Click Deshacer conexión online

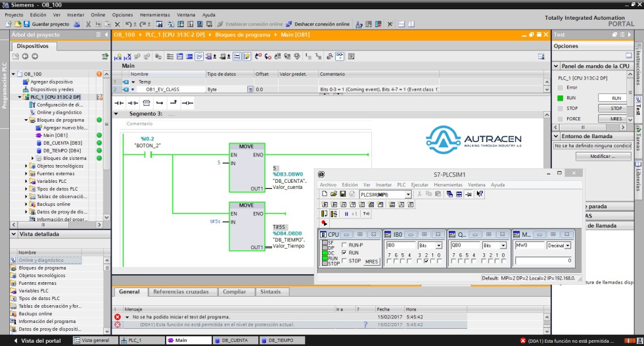(x=317, y=24)
